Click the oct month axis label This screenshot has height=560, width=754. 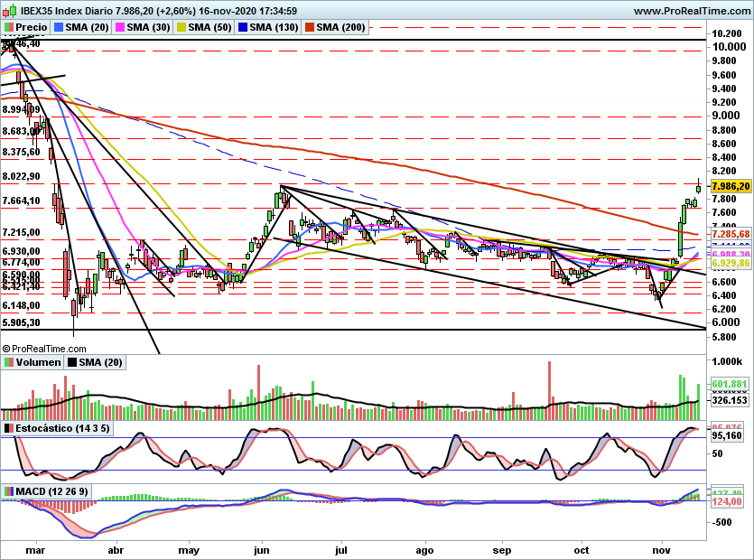(x=582, y=550)
